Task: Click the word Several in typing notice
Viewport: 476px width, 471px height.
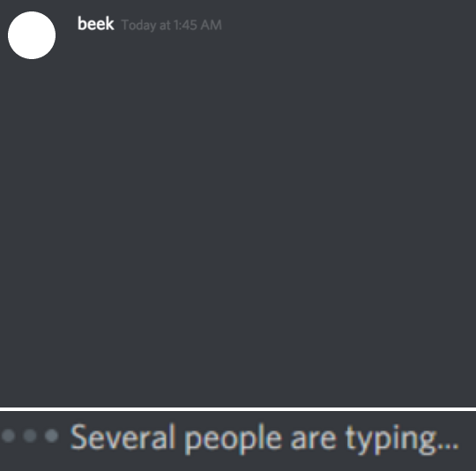Action: [x=123, y=437]
